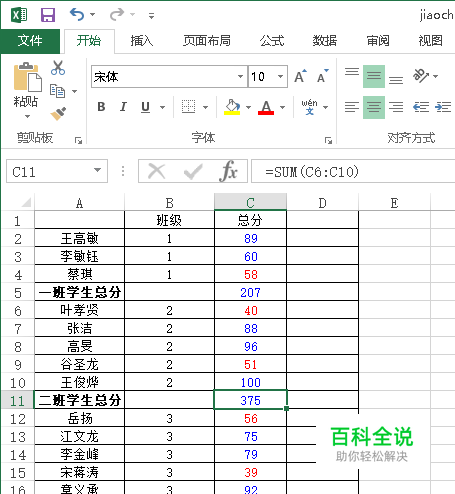Open the 视图 tab
Viewport: 455px width, 494px height.
[430, 41]
